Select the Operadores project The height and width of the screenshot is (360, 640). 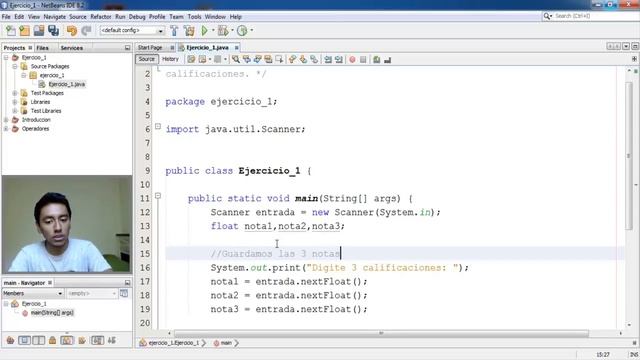tap(36, 129)
